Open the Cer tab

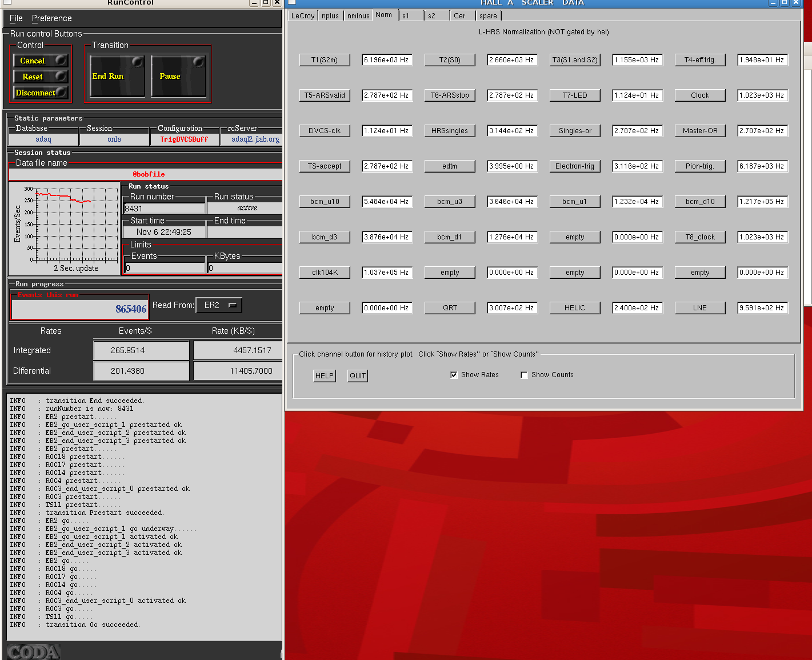[463, 16]
